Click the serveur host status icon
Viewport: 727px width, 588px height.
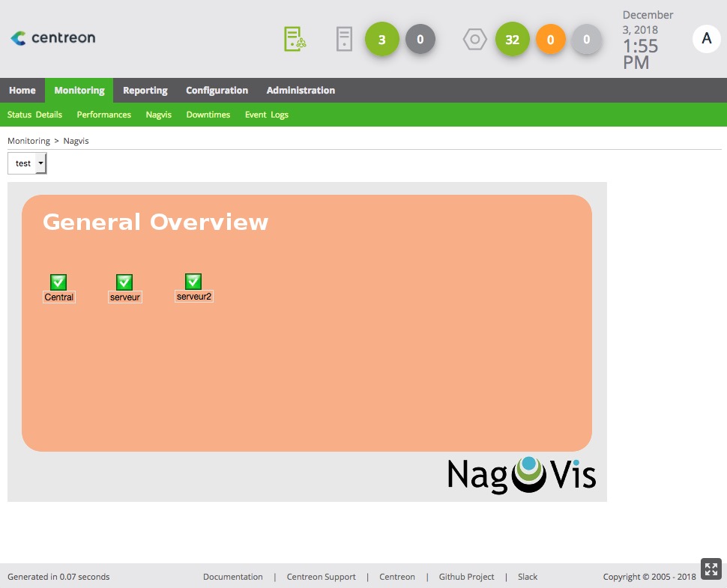(124, 282)
